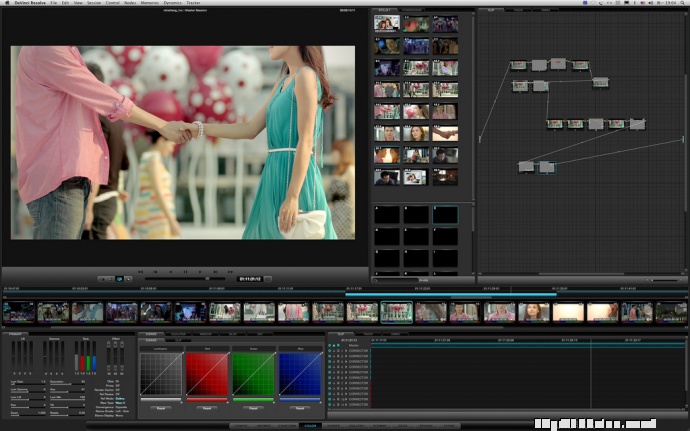
Task: Play the clip forward
Action: coord(200,272)
